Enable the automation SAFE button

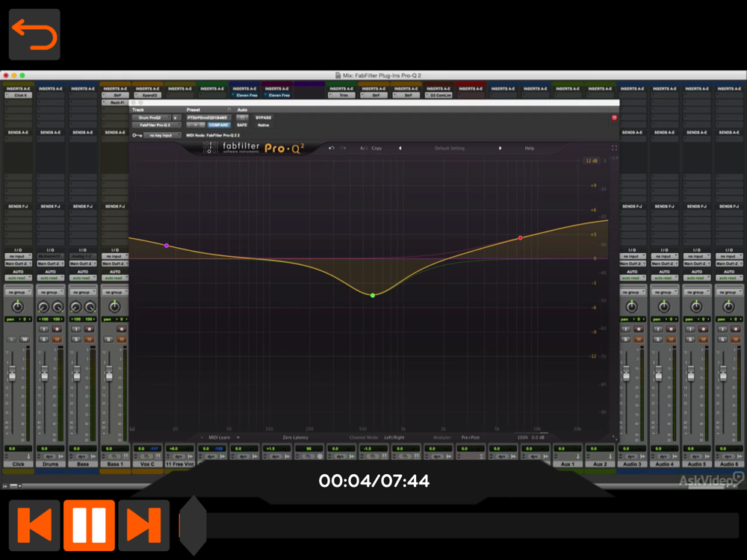[x=242, y=125]
